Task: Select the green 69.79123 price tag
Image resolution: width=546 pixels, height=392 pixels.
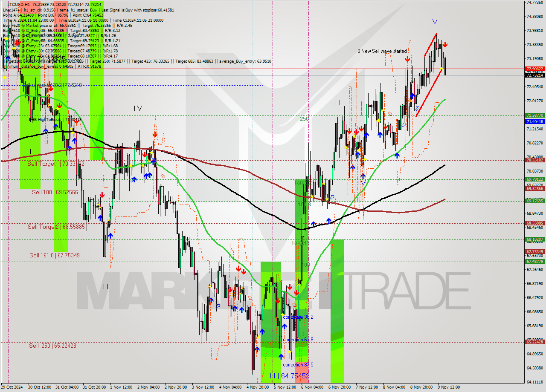Action: click(534, 179)
